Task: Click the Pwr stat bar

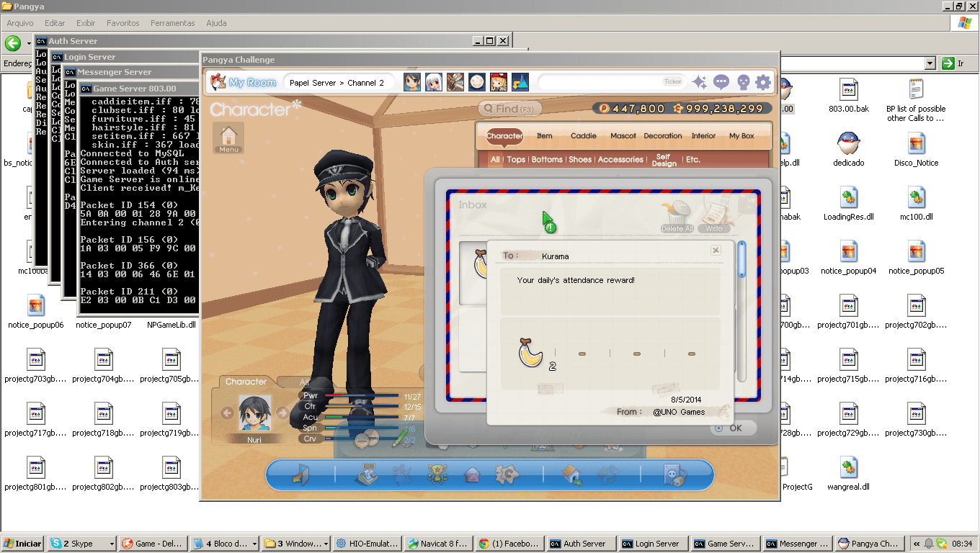Action: [x=362, y=395]
